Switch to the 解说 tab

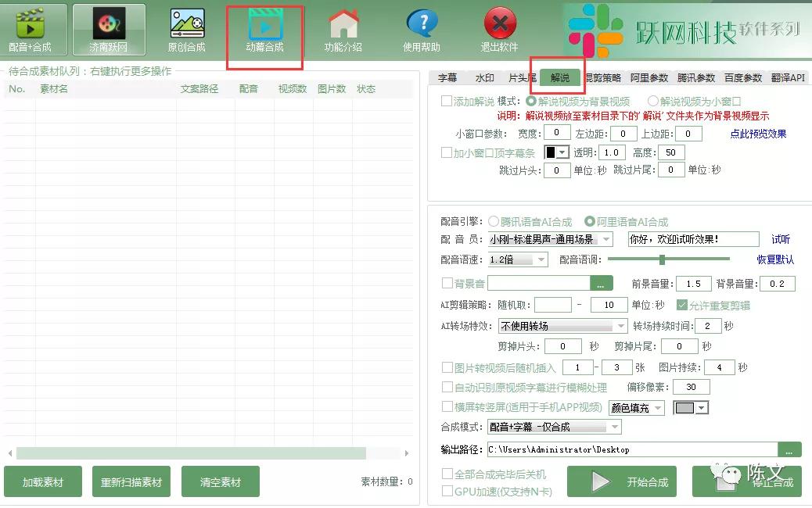tap(560, 77)
